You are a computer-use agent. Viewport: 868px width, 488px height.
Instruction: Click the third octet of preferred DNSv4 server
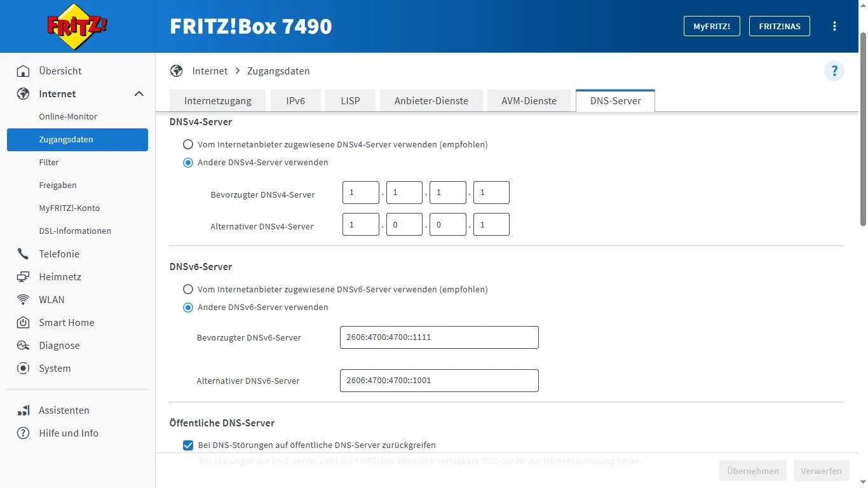pos(448,193)
